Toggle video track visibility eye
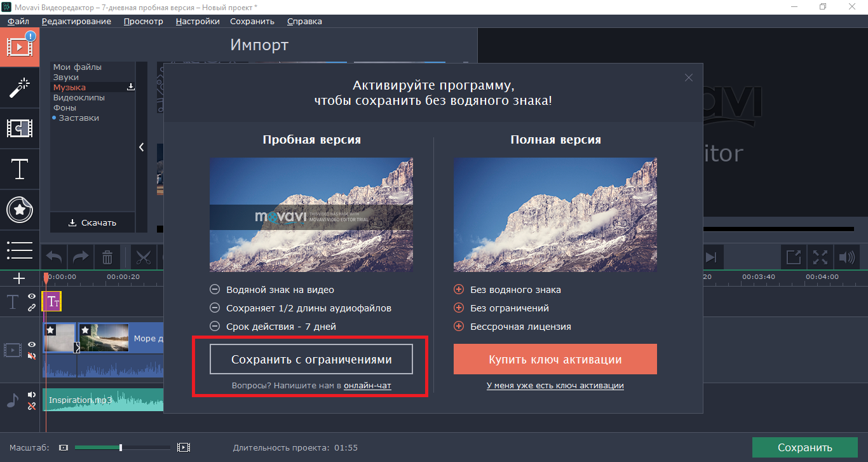 [32, 344]
